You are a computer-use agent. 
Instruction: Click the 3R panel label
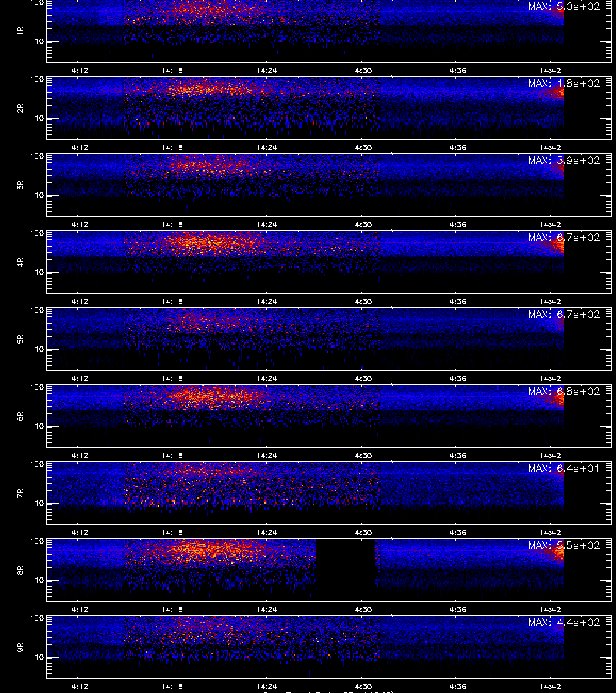click(20, 185)
